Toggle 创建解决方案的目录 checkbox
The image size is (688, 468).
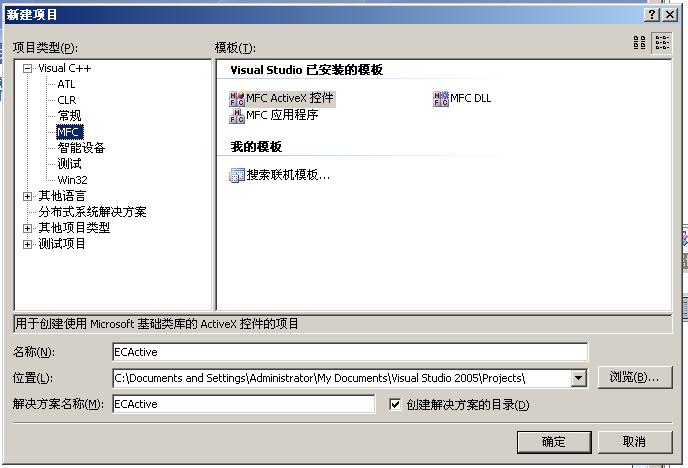point(395,404)
